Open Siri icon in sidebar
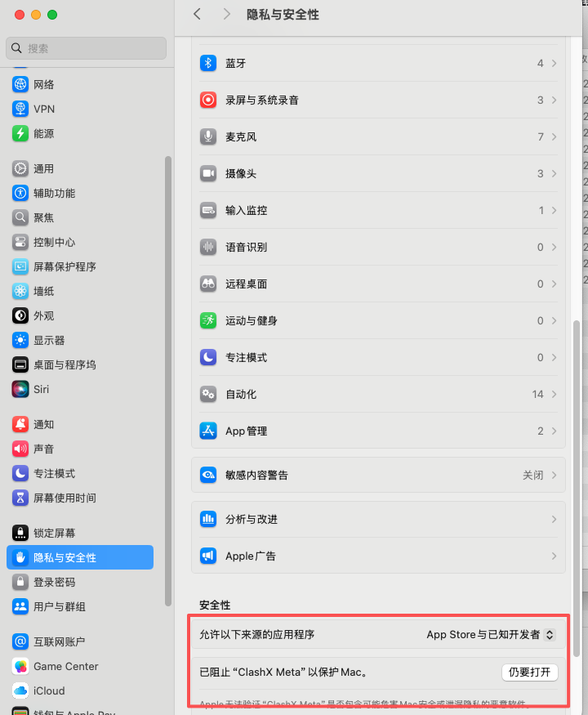588x715 pixels. point(20,389)
